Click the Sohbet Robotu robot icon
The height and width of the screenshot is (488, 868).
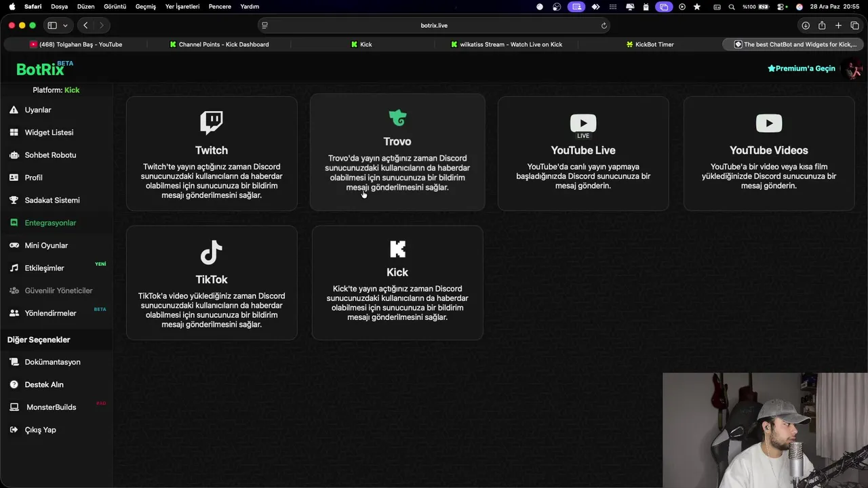pos(14,155)
